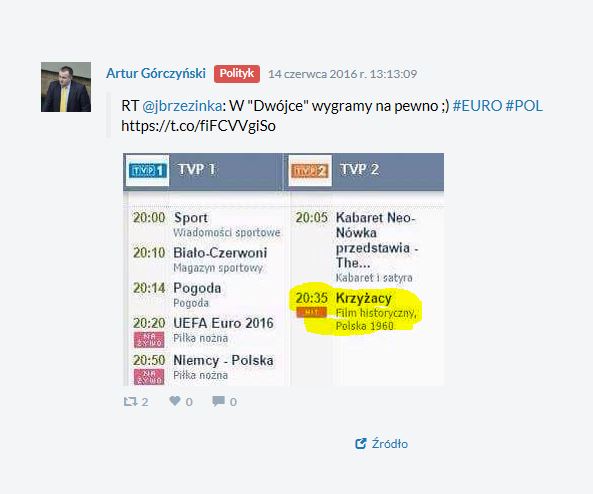593x494 pixels.
Task: Click the retweet icon
Action: 130,401
